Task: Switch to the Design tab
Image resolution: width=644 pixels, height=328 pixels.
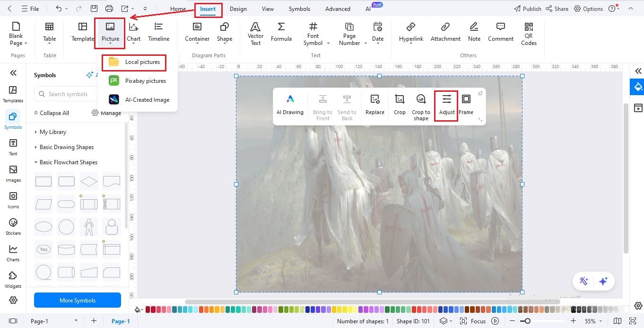Action: (x=238, y=9)
